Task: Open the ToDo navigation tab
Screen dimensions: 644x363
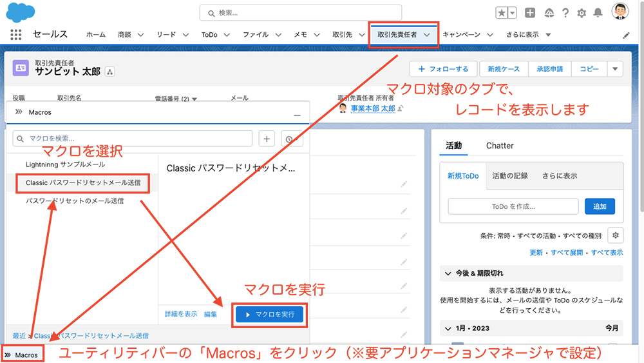Action: (x=209, y=35)
